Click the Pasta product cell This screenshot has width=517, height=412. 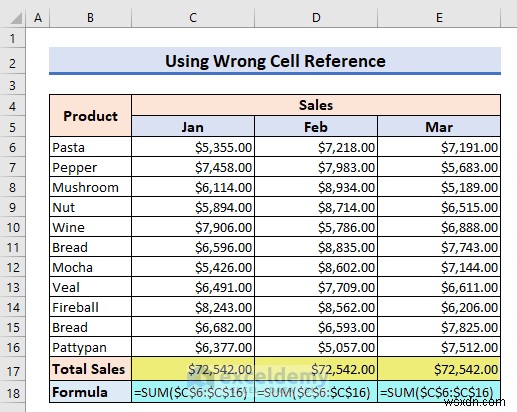(90, 147)
